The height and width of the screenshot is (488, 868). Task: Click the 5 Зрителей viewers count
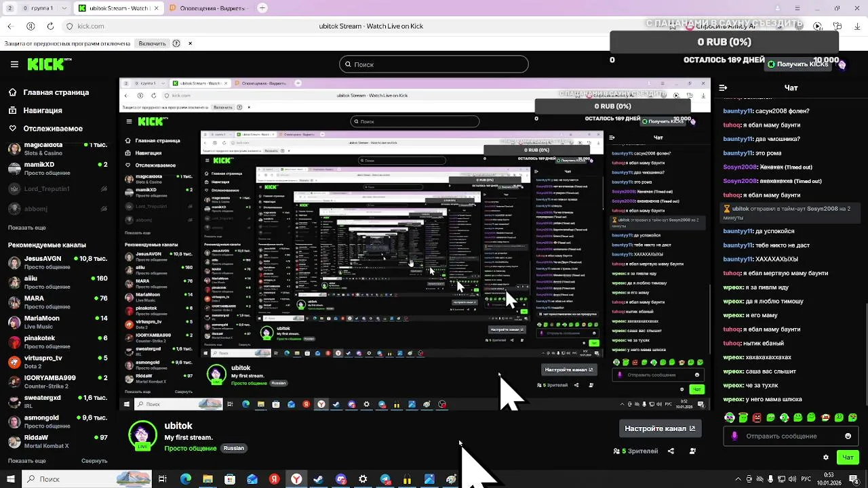click(635, 451)
